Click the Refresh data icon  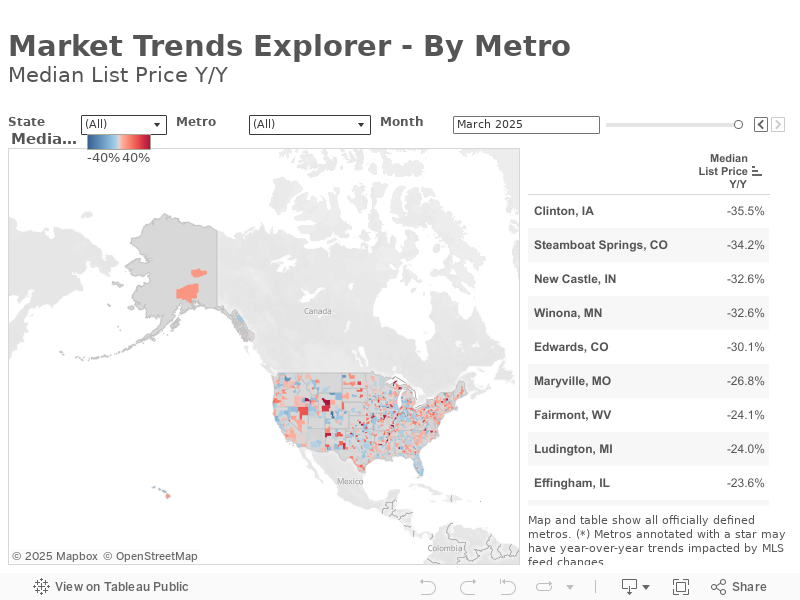[x=545, y=587]
